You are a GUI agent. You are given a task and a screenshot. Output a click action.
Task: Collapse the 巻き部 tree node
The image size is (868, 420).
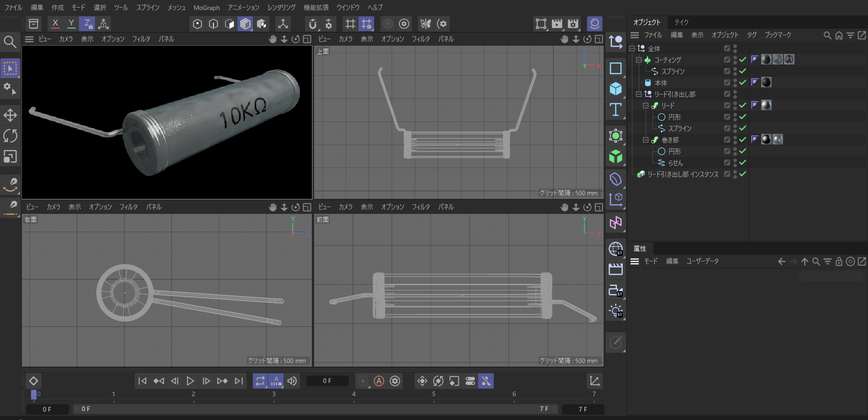click(x=646, y=140)
